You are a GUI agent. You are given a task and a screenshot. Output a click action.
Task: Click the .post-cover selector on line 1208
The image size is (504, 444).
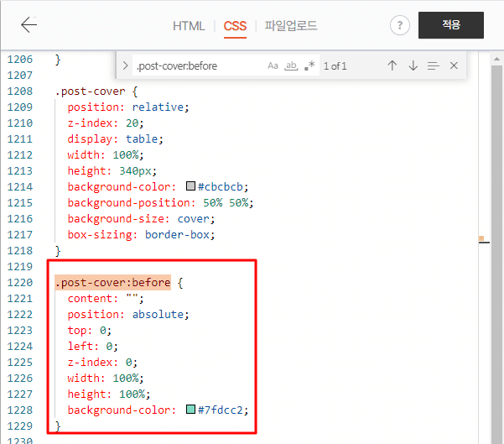pos(90,91)
